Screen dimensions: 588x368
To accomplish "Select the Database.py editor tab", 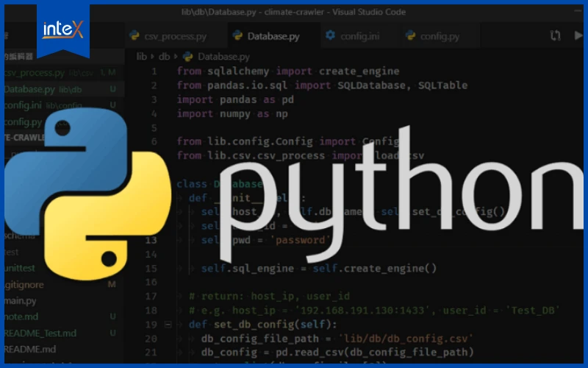I will pos(273,36).
